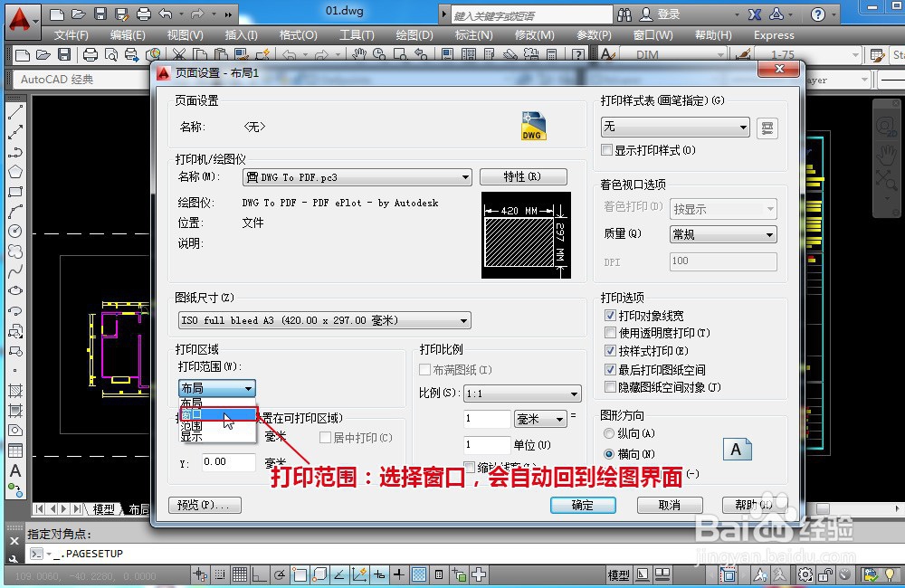Click the New file icon in quick access toolbar
This screenshot has height=588, width=905.
[x=56, y=14]
